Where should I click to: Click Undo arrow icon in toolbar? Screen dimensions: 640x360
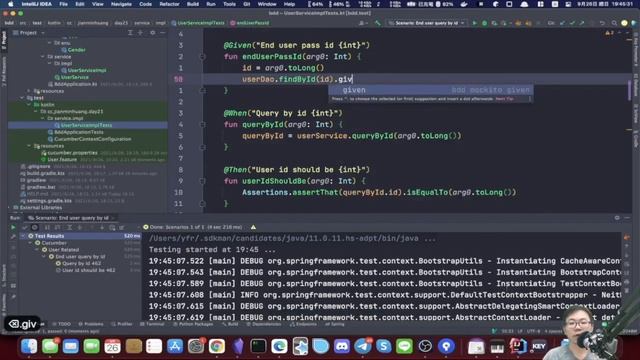tap(602, 23)
